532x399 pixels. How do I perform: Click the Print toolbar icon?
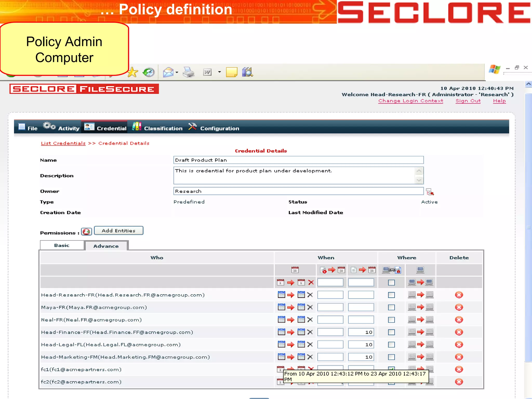[x=189, y=72]
